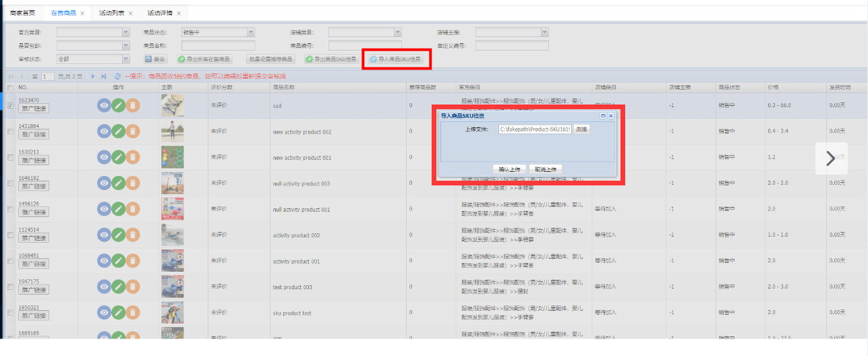Click the orange delete trash icon for product 1630213
The image size is (868, 356).
pos(133,157)
